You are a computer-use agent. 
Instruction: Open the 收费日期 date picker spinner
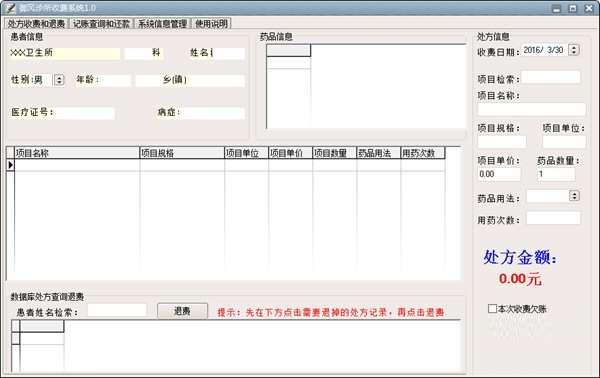[x=574, y=50]
